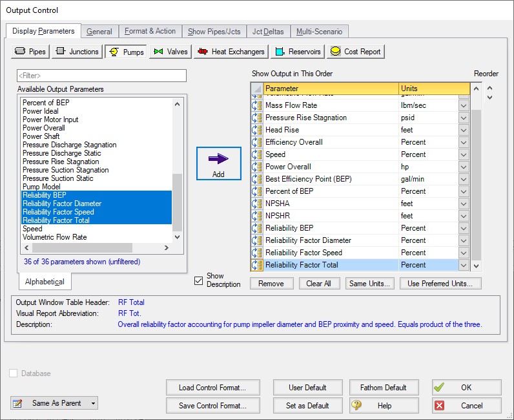Screen dimensions: 514x420
Task: Click the purple Add arrow button
Action: pyautogui.click(x=219, y=163)
